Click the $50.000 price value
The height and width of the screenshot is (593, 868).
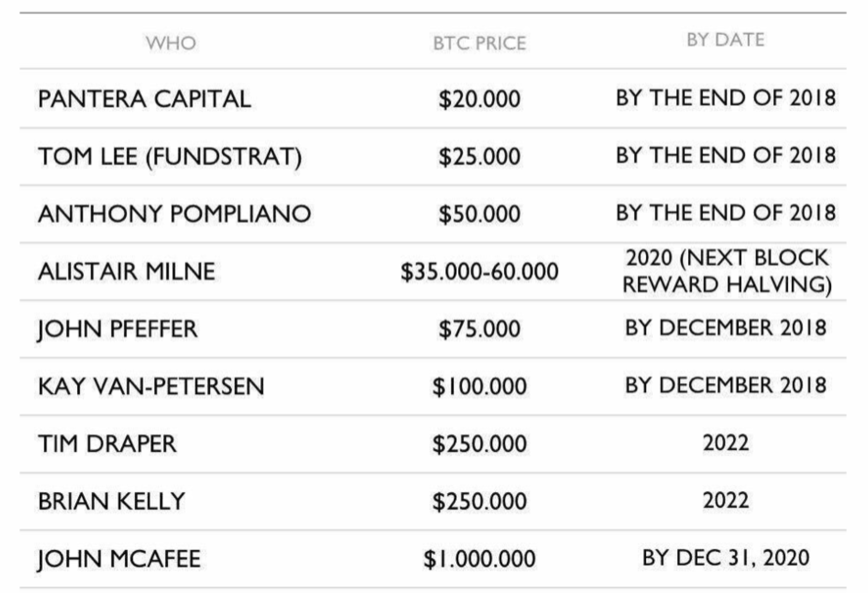point(479,214)
